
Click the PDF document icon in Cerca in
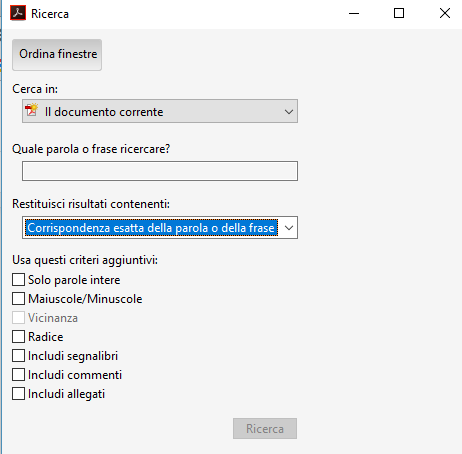pos(32,110)
